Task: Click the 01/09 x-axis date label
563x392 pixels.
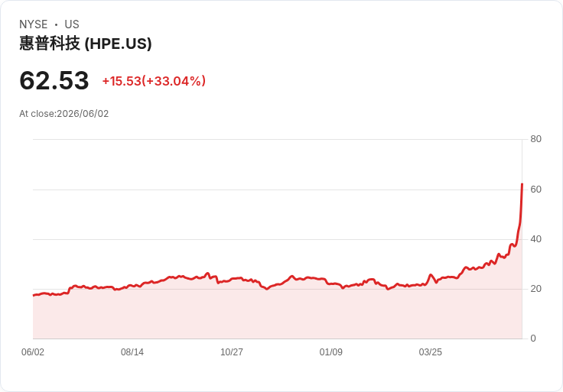Action: [331, 352]
